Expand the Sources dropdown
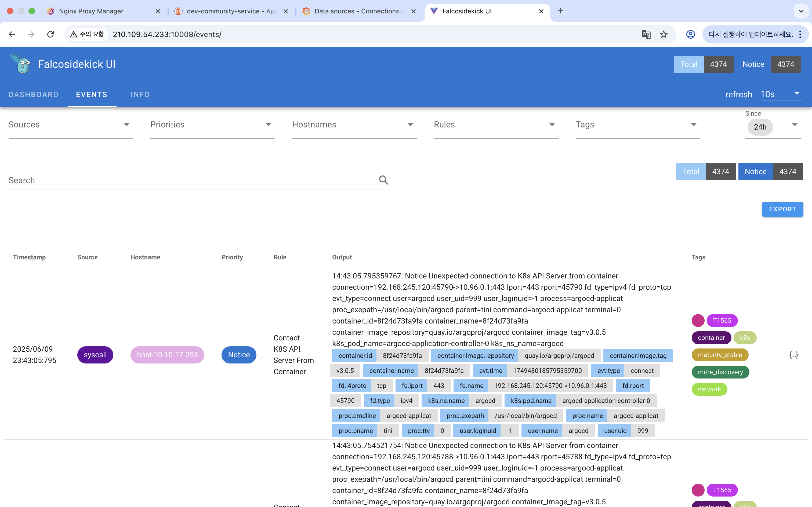This screenshot has width=812, height=507. coord(70,125)
